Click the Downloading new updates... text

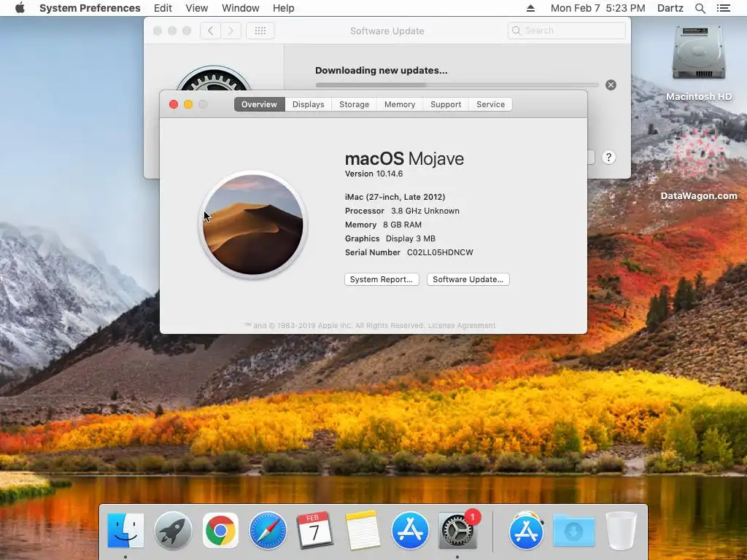(x=381, y=71)
